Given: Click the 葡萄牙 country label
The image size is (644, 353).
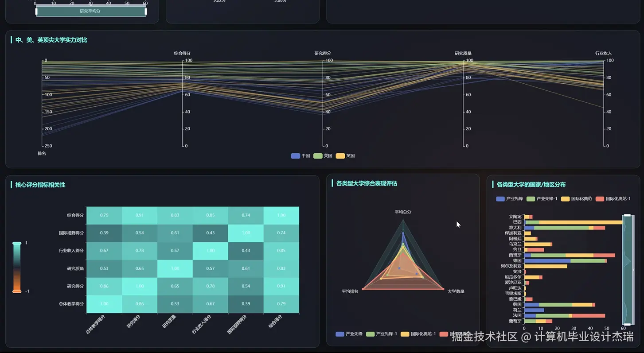Looking at the screenshot, I should [x=515, y=321].
